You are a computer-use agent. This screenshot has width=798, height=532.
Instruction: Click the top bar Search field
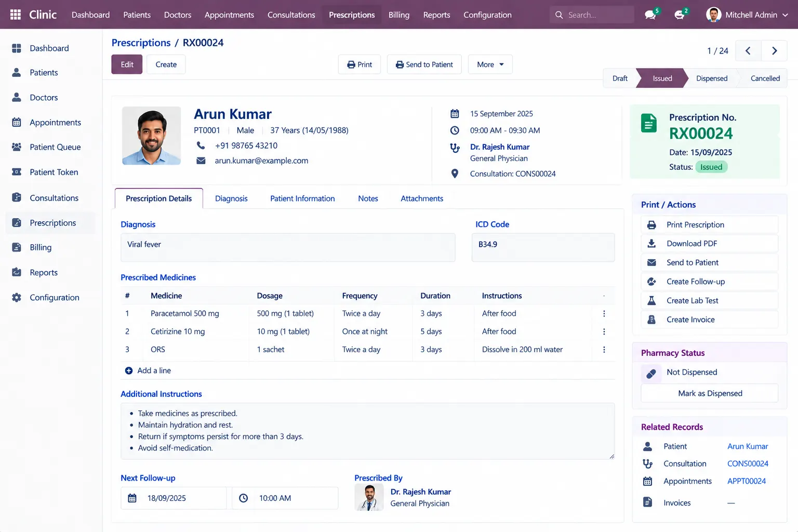point(592,15)
